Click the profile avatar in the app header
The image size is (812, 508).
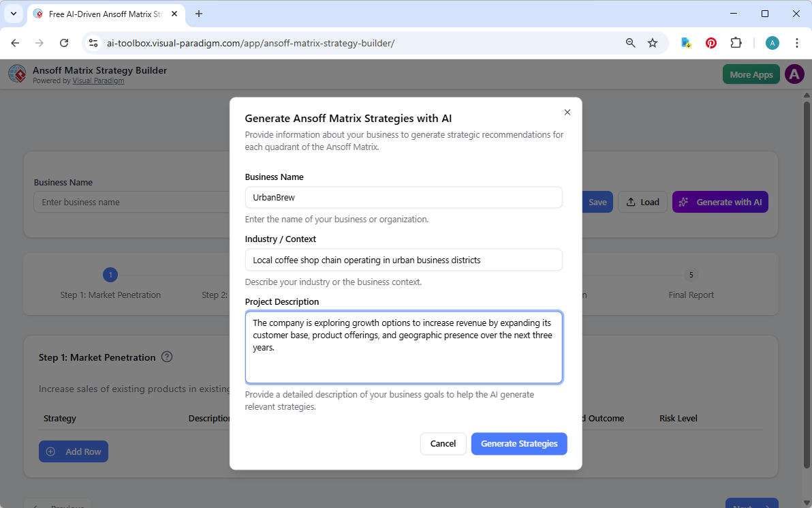(x=794, y=74)
